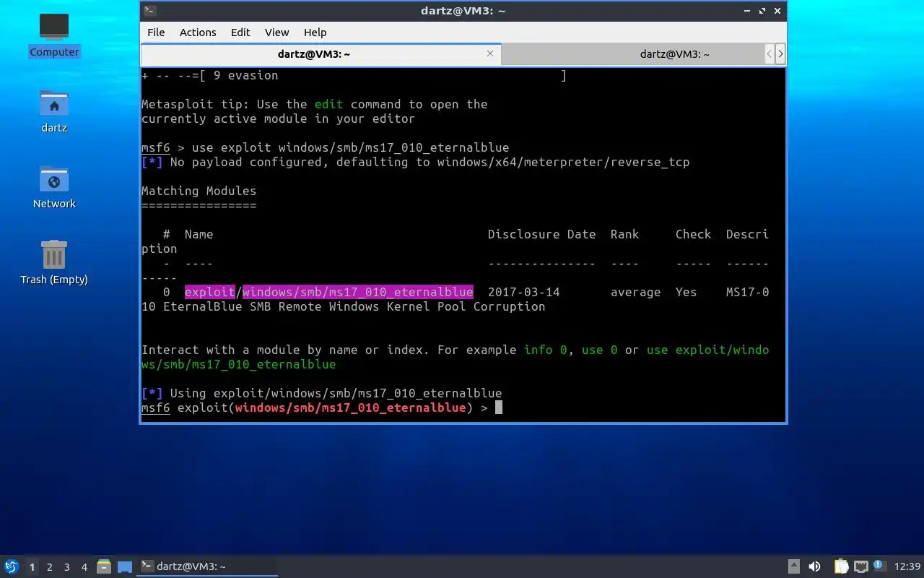
Task: Open the View menu
Action: click(276, 33)
